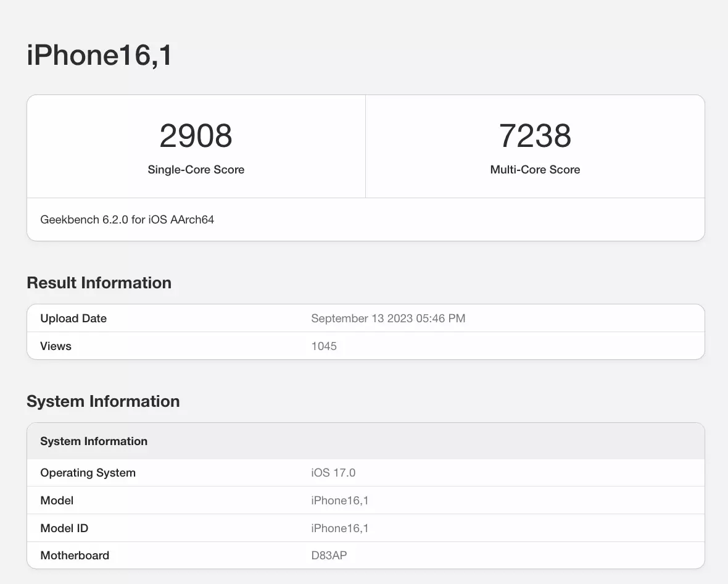Click the Result Information heading
728x584 pixels.
tap(99, 283)
